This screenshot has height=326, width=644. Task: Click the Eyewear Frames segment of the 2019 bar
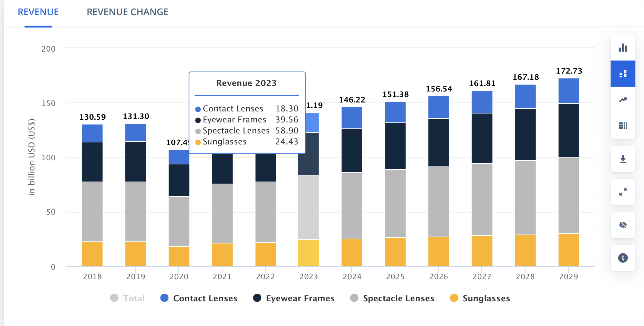point(136,162)
